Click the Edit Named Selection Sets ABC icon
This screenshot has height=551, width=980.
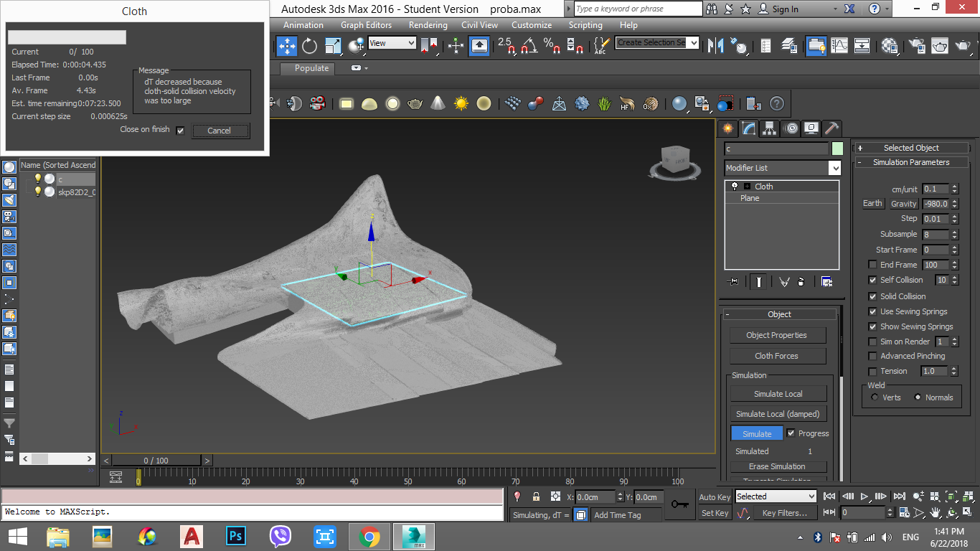(x=601, y=46)
